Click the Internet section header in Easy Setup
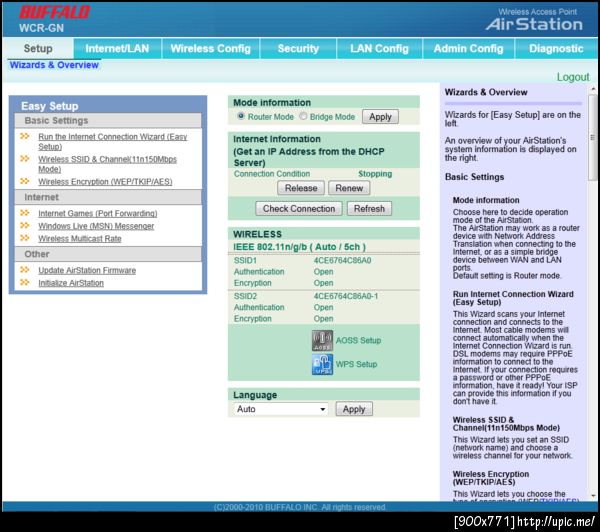 (108, 197)
